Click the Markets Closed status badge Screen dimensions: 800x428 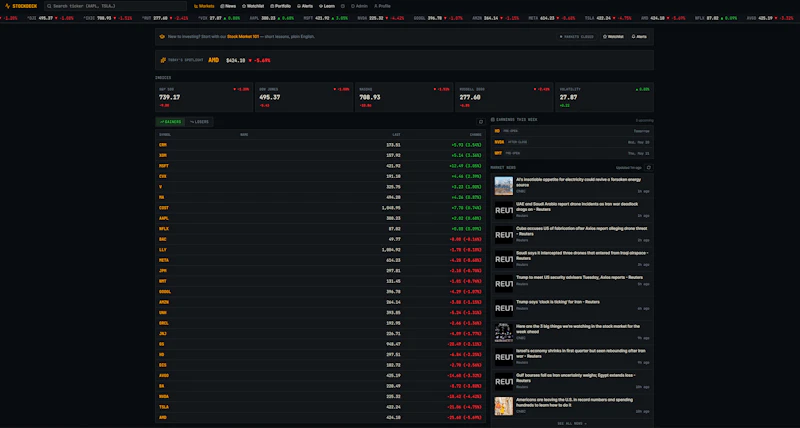tap(577, 37)
